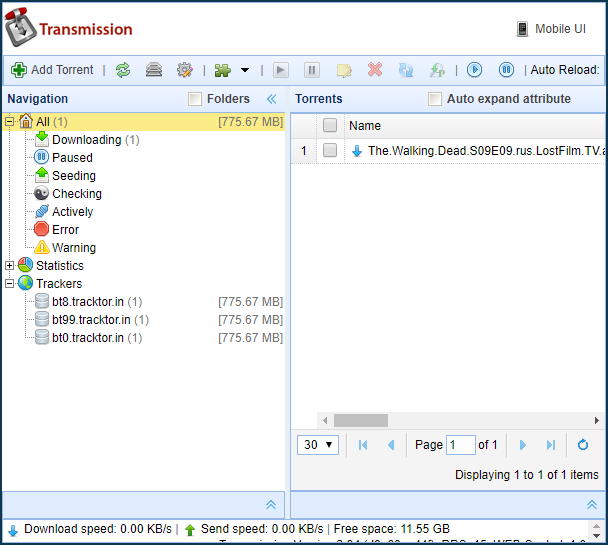Click the grey pause torrent icon
The width and height of the screenshot is (608, 545).
click(x=312, y=70)
